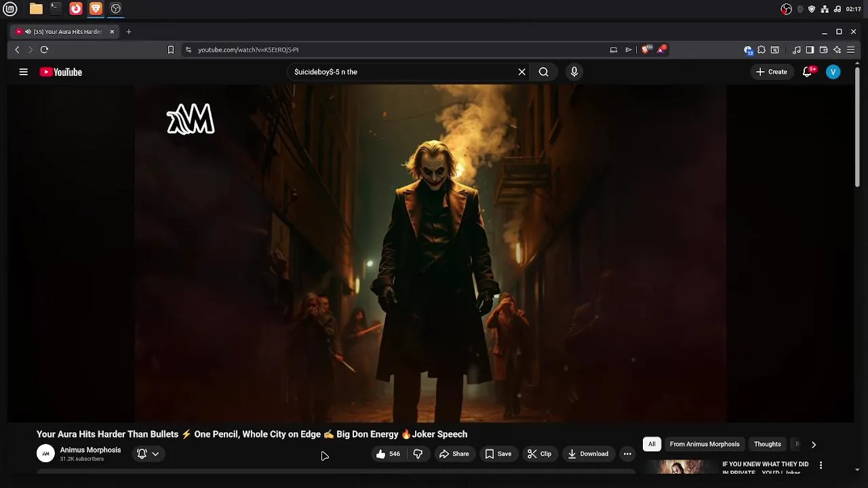Open picture-in-picture icon in address bar

click(x=614, y=49)
